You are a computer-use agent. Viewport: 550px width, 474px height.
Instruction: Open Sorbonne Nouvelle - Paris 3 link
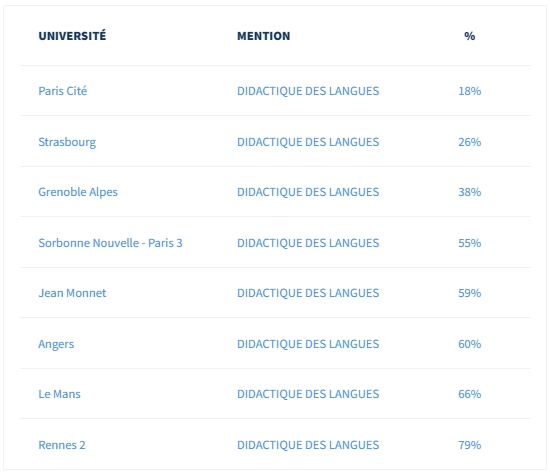pyautogui.click(x=110, y=243)
